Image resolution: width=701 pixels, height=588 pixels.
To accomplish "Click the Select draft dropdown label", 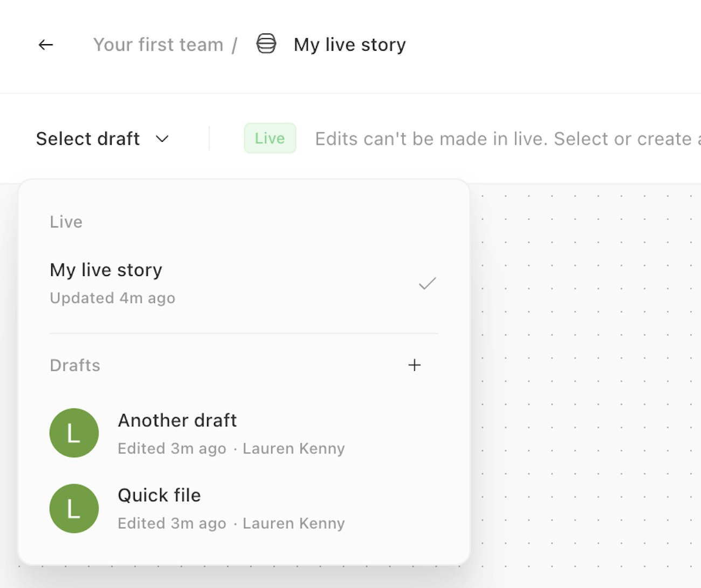I will [88, 139].
